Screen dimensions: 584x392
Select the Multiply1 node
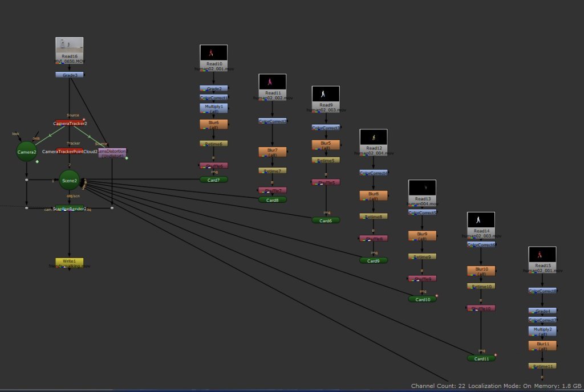[214, 108]
